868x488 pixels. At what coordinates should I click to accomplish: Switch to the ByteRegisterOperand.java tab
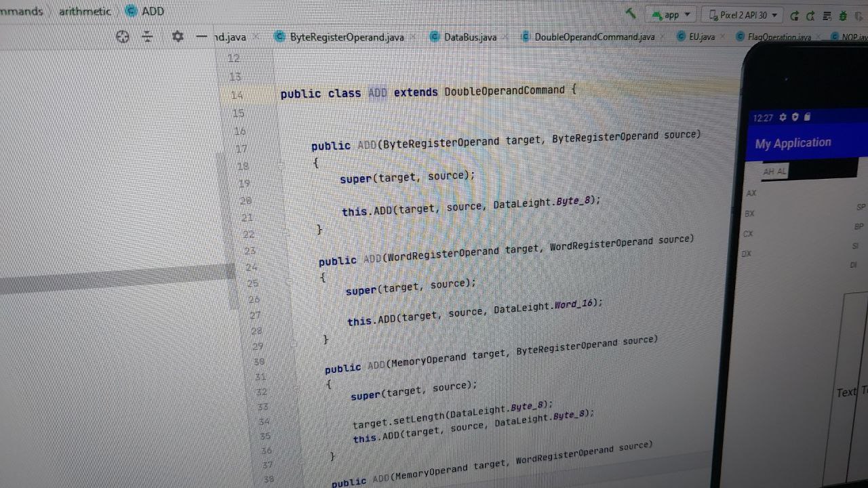347,37
